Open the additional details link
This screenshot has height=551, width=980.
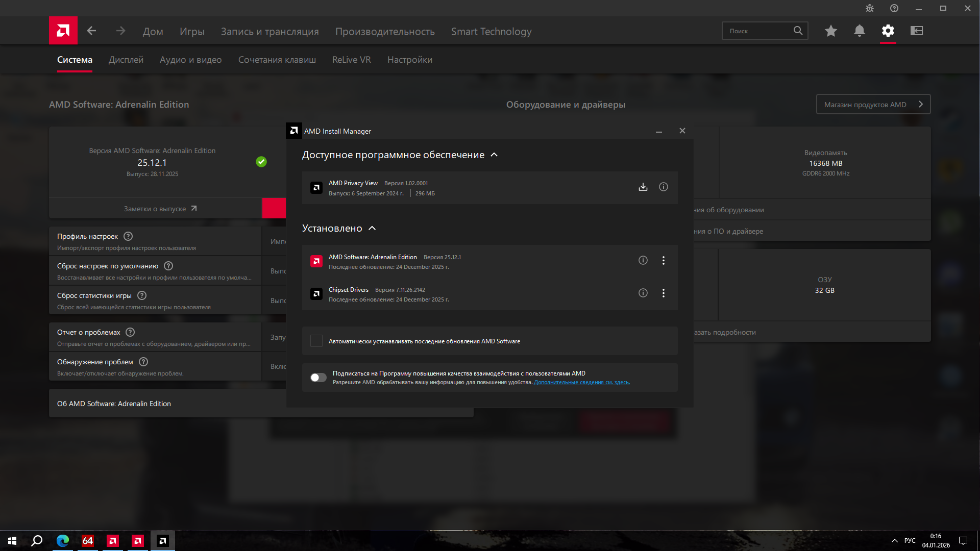pos(582,383)
